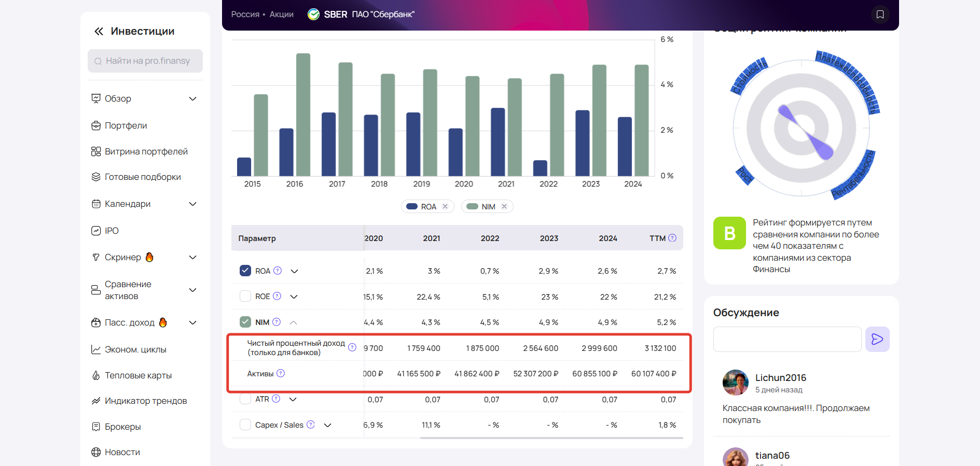Image resolution: width=980 pixels, height=466 pixels.
Task: Send the discussion message with arrow icon
Action: pyautogui.click(x=877, y=339)
